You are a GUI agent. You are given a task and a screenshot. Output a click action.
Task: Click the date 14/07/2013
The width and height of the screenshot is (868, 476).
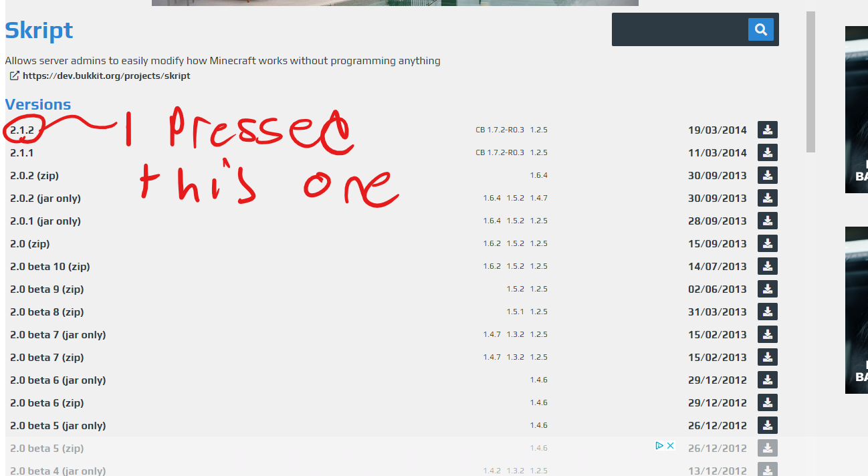pyautogui.click(x=717, y=266)
